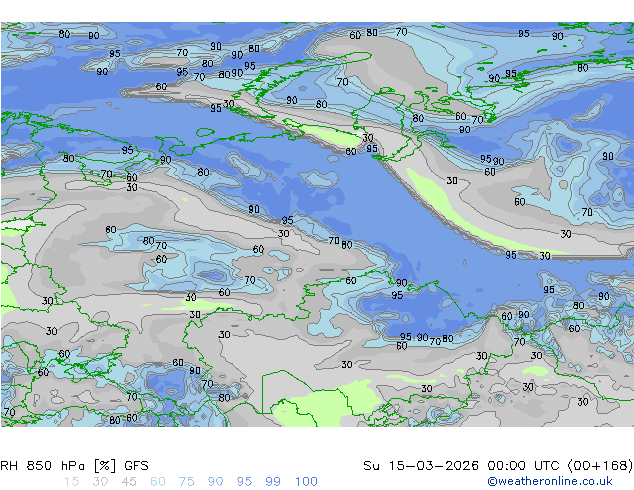Select the 'RH 850 hPa [%] GFS' title text
The width and height of the screenshot is (634, 490).
tap(74, 466)
